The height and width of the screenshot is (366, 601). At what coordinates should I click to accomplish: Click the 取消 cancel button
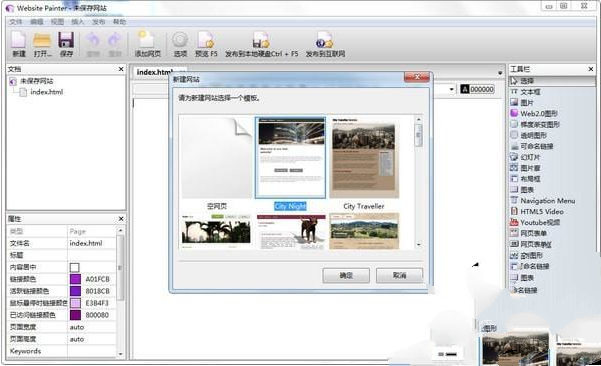pos(399,275)
